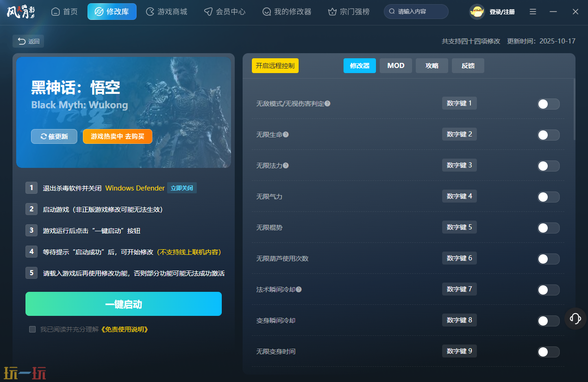
Task: Click the 数字键 8 hotkey button
Action: tap(459, 320)
